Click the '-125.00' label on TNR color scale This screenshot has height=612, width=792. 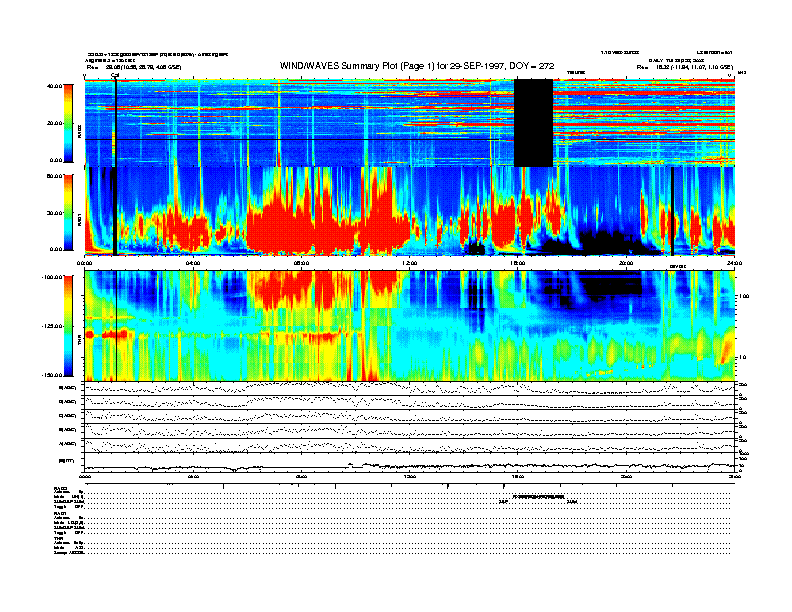coord(52,326)
